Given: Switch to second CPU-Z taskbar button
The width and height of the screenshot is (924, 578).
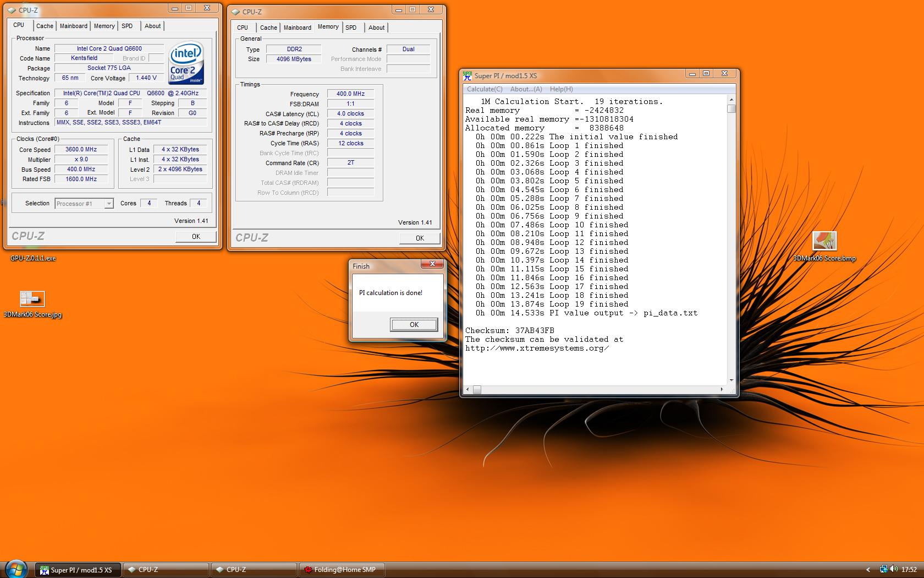Looking at the screenshot, I should pyautogui.click(x=254, y=570).
